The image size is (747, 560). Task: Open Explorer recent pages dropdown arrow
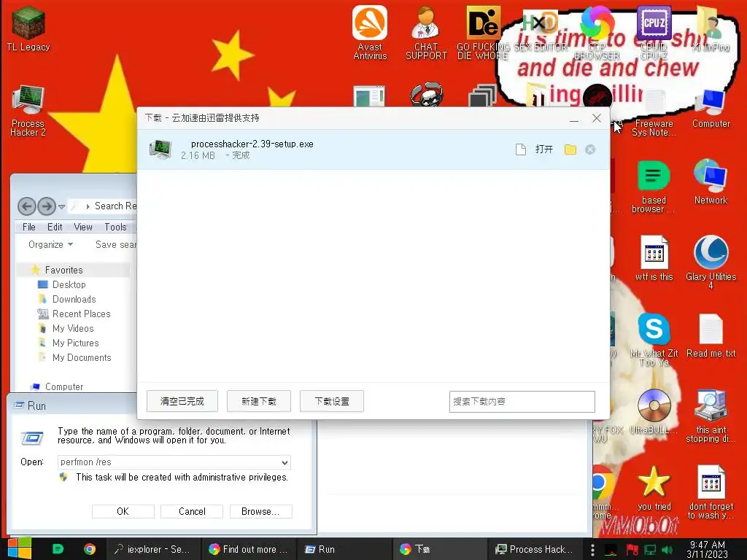[x=61, y=206]
